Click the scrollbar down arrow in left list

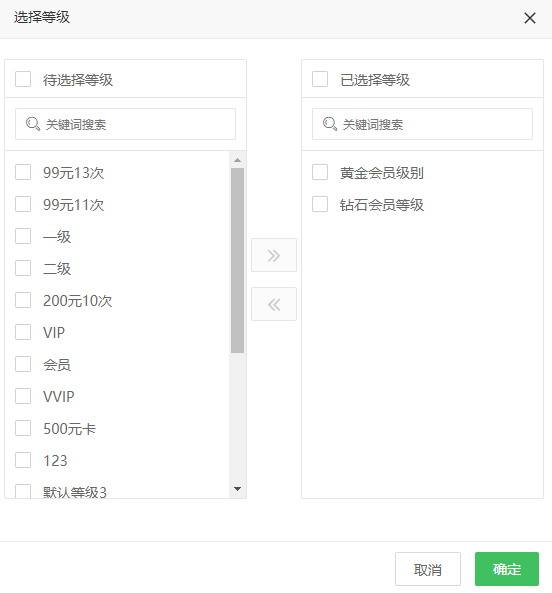[237, 489]
